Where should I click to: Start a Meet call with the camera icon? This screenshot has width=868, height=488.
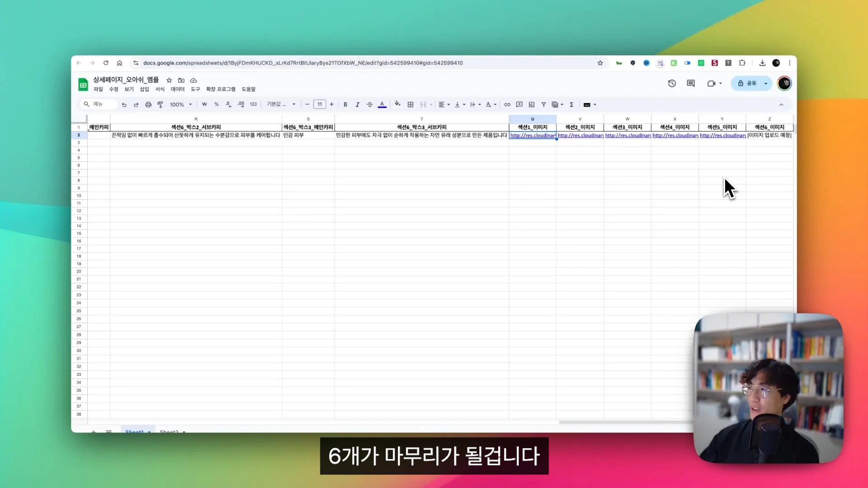(x=711, y=83)
